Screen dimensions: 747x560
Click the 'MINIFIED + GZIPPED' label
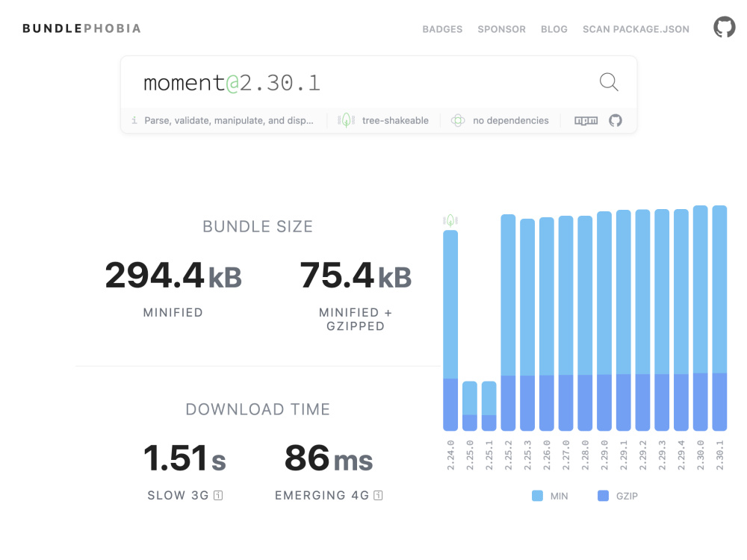tap(356, 319)
